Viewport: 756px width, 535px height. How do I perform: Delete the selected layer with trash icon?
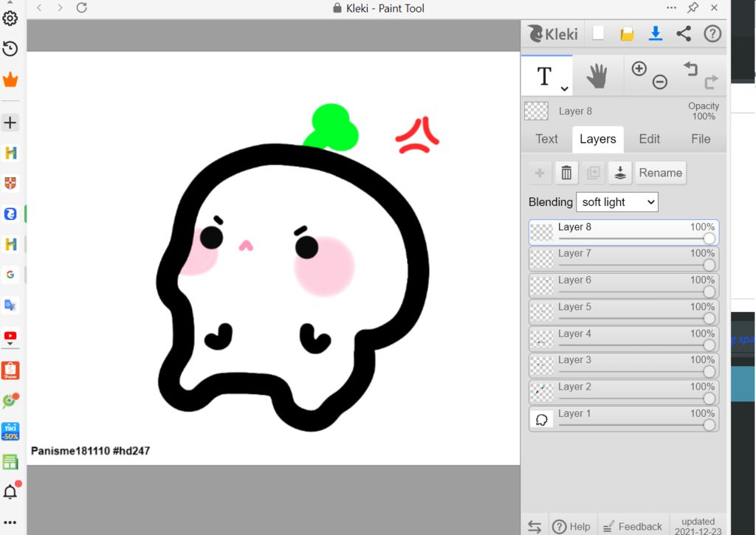coord(566,173)
